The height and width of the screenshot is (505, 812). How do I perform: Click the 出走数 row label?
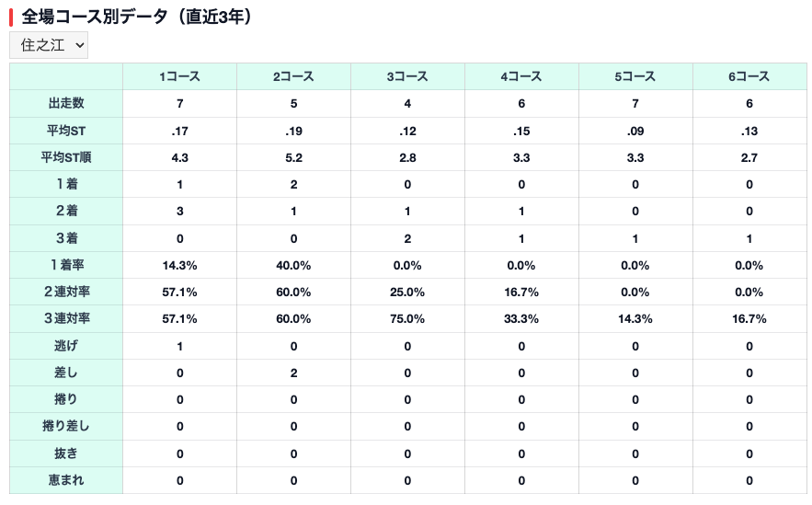coord(66,104)
